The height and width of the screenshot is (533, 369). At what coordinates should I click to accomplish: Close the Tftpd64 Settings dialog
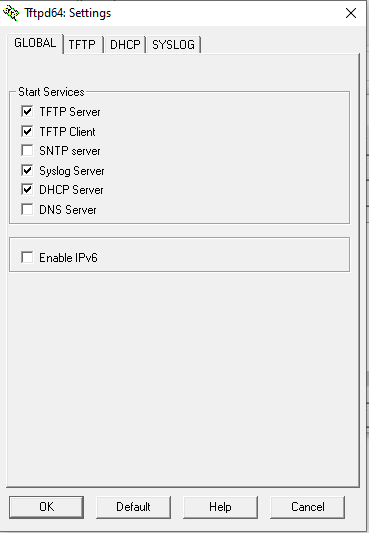351,13
